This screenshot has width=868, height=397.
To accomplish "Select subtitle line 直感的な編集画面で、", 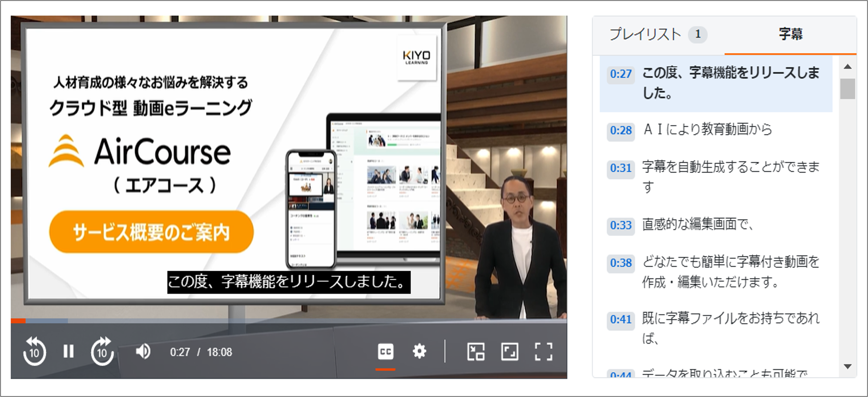I will (x=698, y=225).
